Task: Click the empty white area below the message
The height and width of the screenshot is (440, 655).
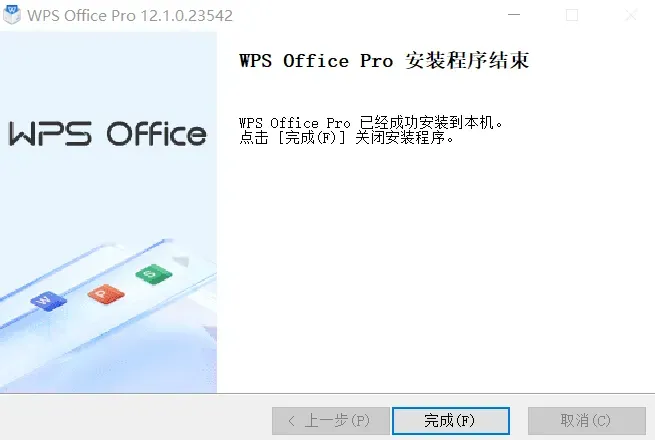Action: [x=436, y=267]
